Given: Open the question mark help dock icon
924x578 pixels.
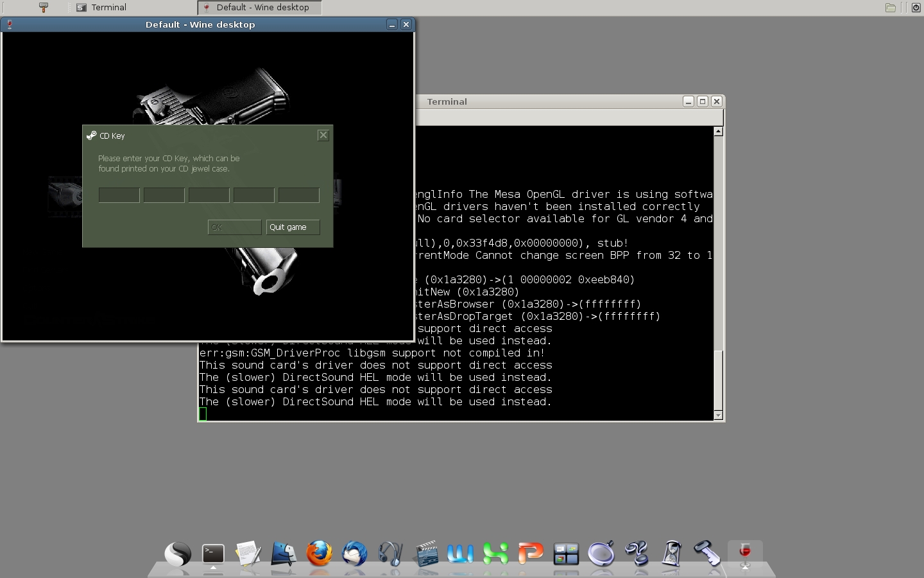Looking at the screenshot, I should pyautogui.click(x=637, y=554).
